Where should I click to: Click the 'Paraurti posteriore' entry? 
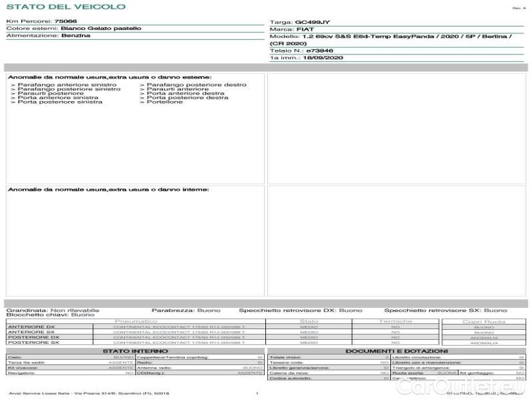click(51, 93)
